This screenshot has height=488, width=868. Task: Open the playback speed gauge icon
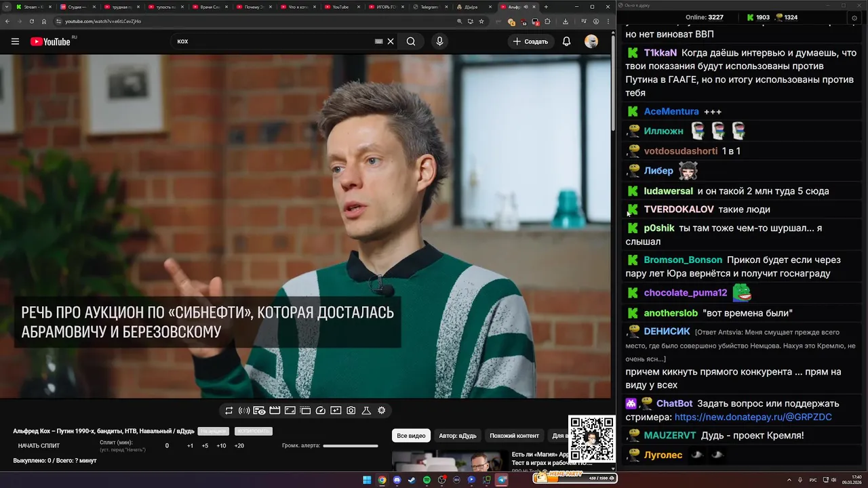(x=321, y=410)
